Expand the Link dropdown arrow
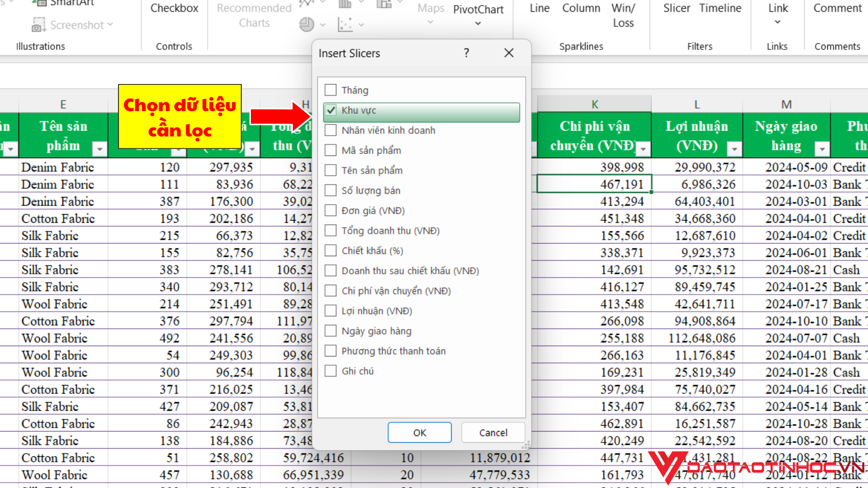 point(777,21)
